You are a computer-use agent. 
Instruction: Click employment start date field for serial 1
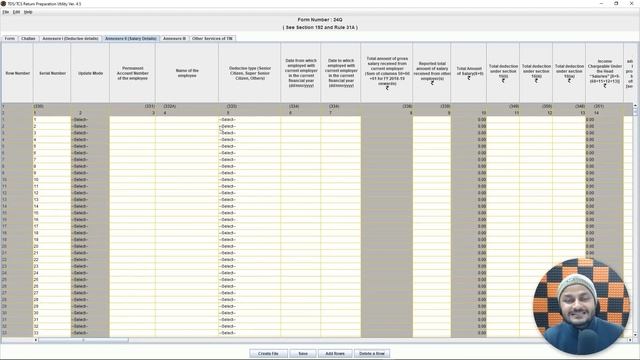point(301,120)
